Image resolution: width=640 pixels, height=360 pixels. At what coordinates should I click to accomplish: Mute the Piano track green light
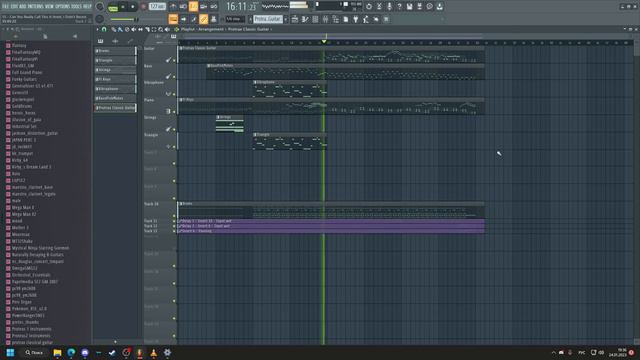[x=174, y=111]
